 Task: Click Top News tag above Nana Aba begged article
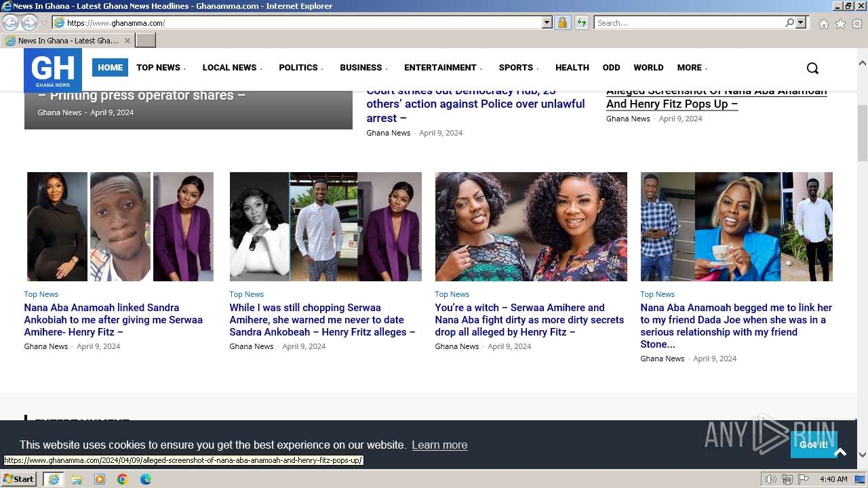tap(657, 294)
